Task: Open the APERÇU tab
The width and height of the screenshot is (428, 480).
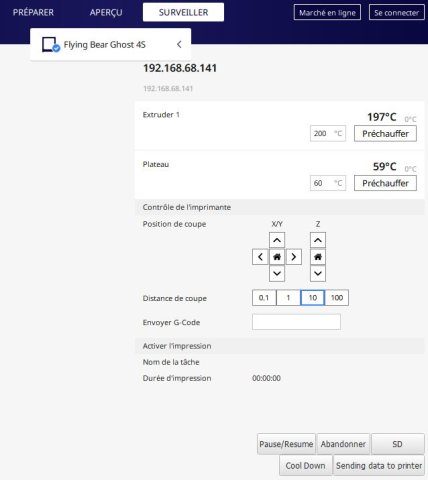Action: tap(106, 12)
